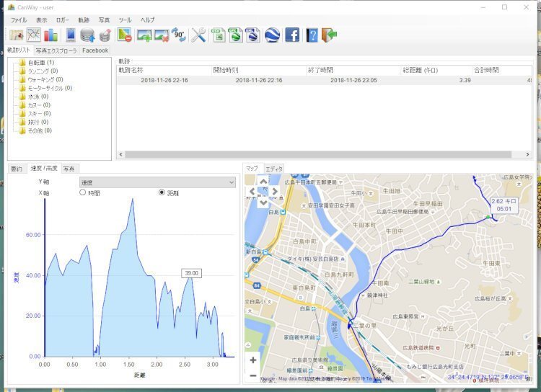Open Google Earth from the toolbar globe icon
The height and width of the screenshot is (392, 541).
(273, 35)
